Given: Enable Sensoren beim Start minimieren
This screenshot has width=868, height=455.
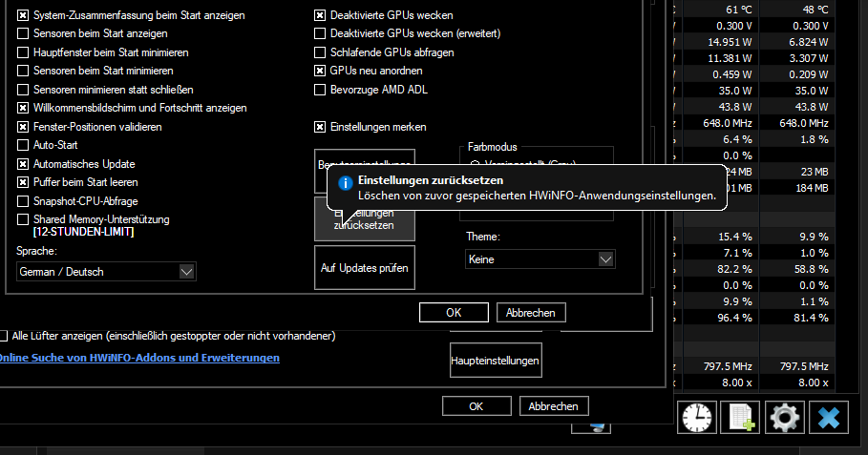Looking at the screenshot, I should point(23,71).
